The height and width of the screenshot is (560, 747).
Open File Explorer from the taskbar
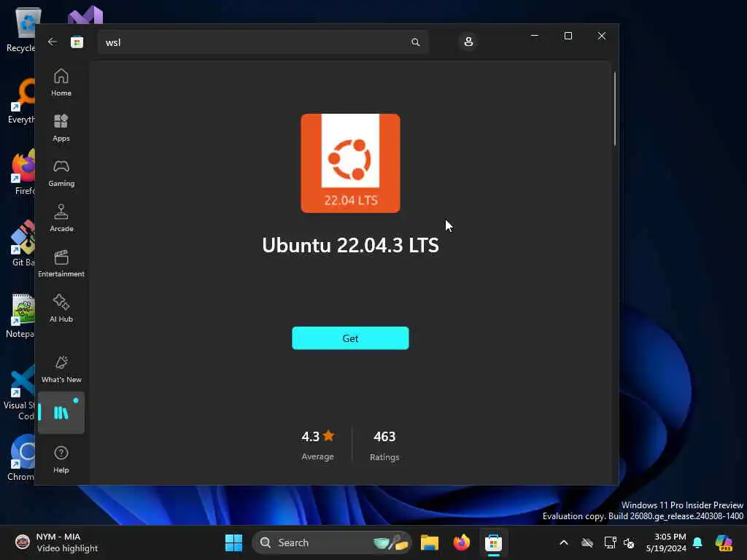click(x=429, y=542)
